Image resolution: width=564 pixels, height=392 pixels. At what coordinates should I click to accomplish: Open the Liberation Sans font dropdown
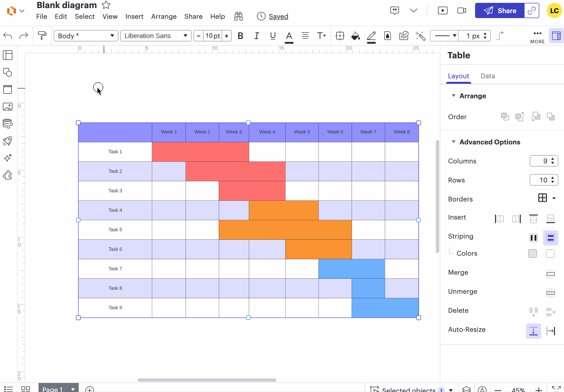coord(156,36)
